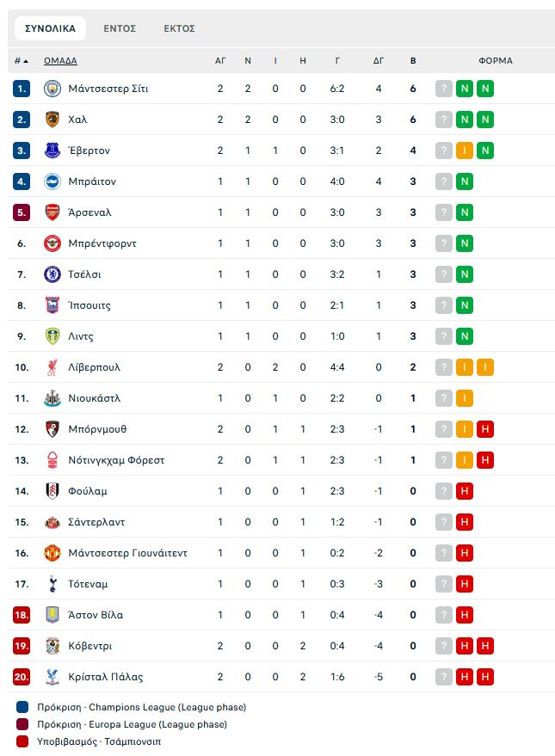The image size is (555, 756).
Task: Click the Manchester United crest icon
Action: (x=52, y=553)
